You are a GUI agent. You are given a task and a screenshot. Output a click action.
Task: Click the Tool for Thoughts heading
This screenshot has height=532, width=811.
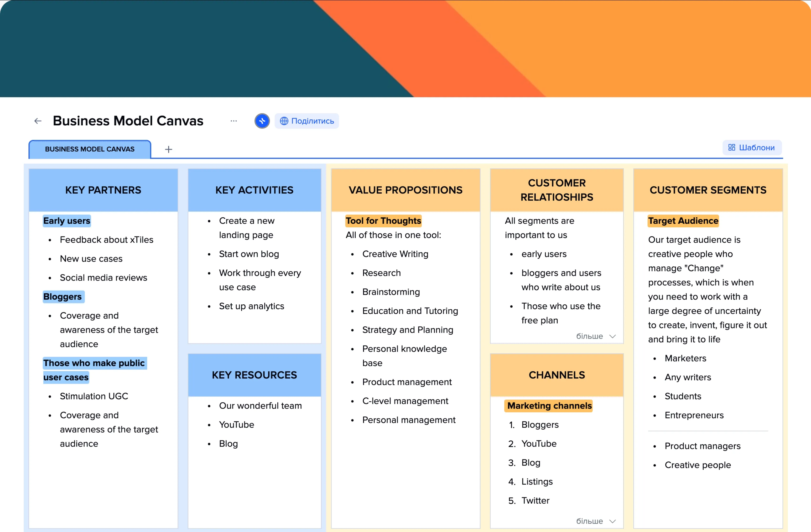click(383, 221)
